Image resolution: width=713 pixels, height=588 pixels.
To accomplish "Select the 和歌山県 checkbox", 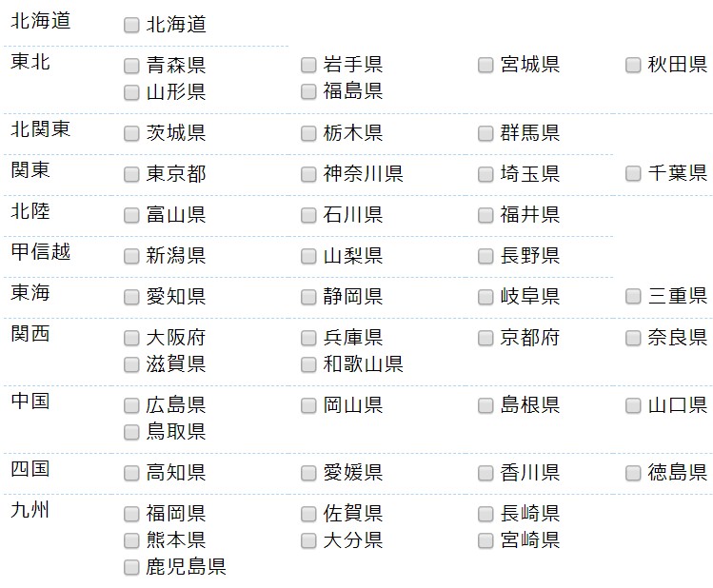I will [x=308, y=364].
